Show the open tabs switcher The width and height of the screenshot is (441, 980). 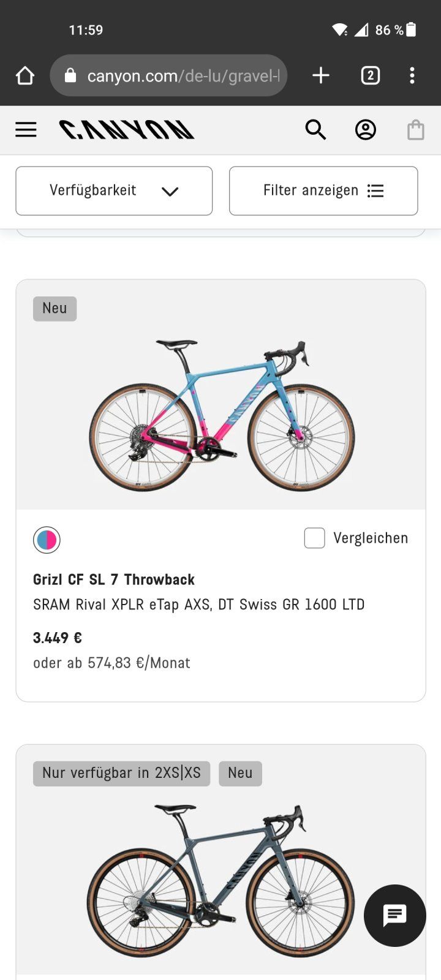coord(370,76)
